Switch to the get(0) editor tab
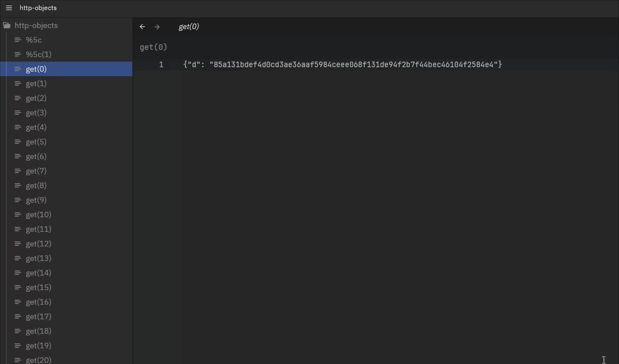619x364 pixels. (x=188, y=26)
